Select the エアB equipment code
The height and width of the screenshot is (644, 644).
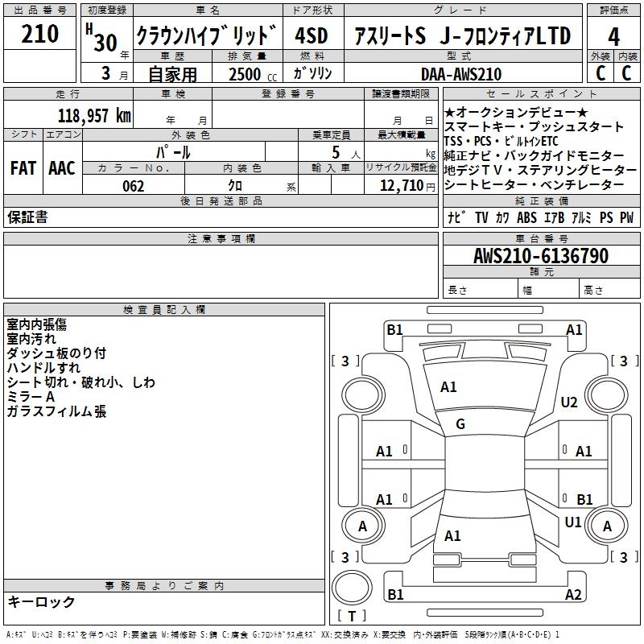(554, 217)
